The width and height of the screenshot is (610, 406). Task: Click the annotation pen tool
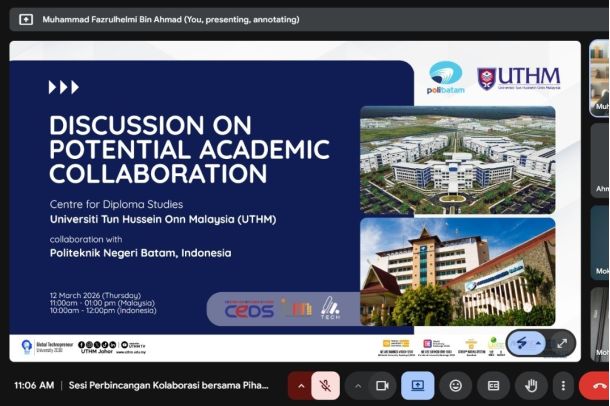point(522,342)
